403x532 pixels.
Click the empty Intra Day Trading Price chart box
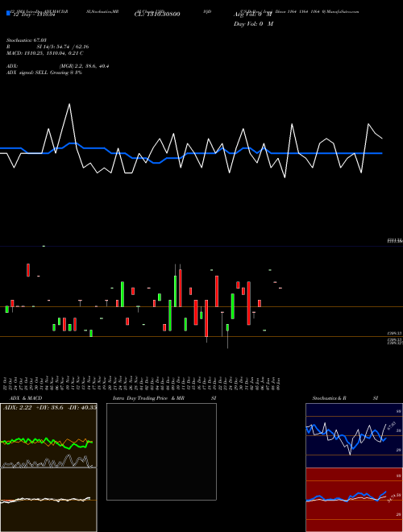coord(161,451)
